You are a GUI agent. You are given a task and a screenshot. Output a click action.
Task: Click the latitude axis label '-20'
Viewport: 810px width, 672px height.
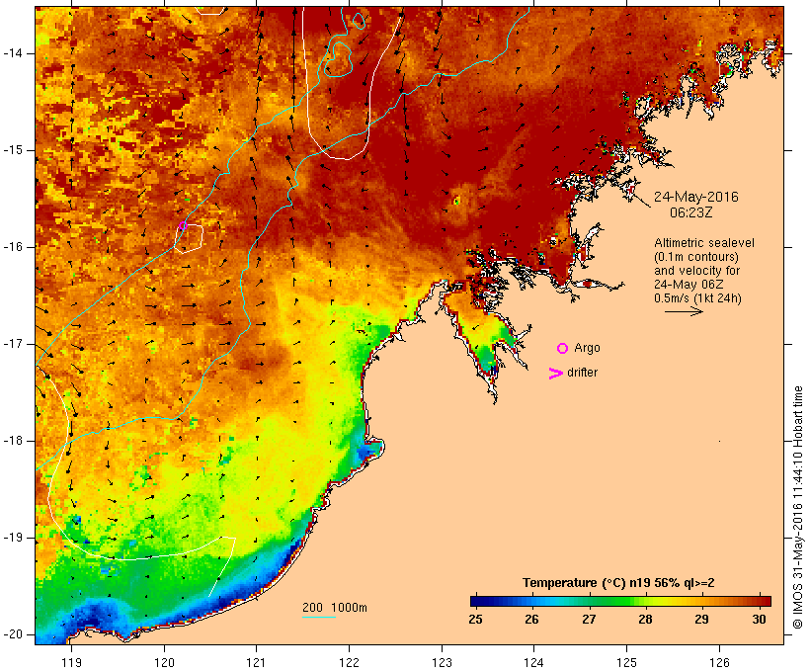point(13,634)
